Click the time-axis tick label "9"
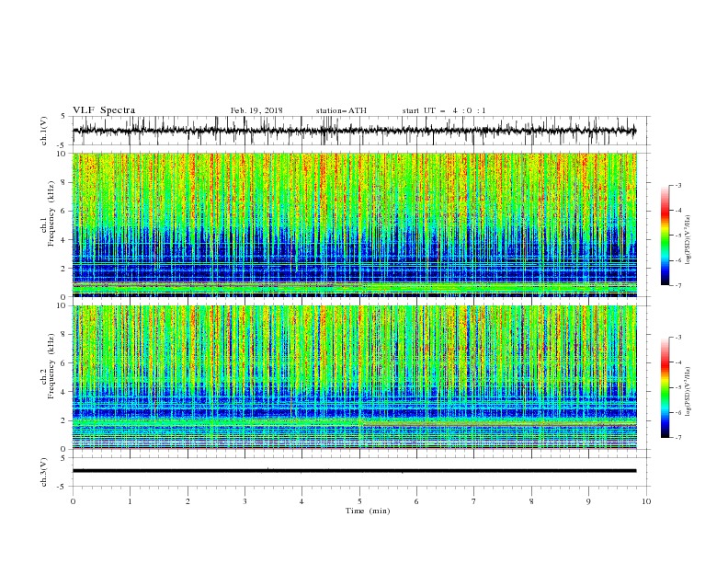This screenshot has height=563, width=728. click(588, 501)
